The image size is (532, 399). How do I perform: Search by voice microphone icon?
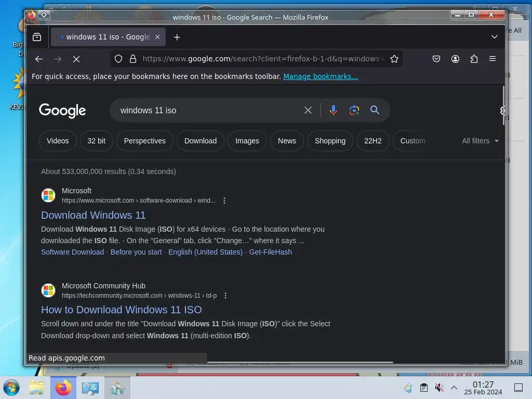coord(334,110)
